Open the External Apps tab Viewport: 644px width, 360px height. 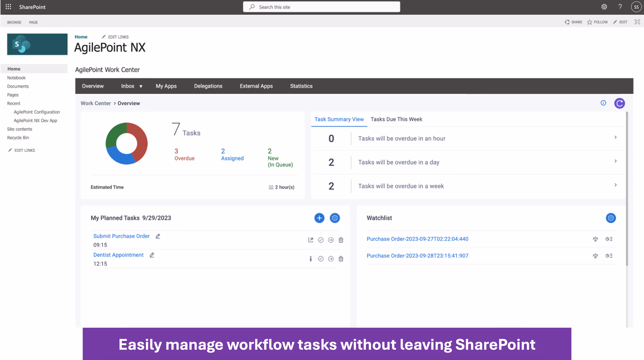click(x=256, y=86)
